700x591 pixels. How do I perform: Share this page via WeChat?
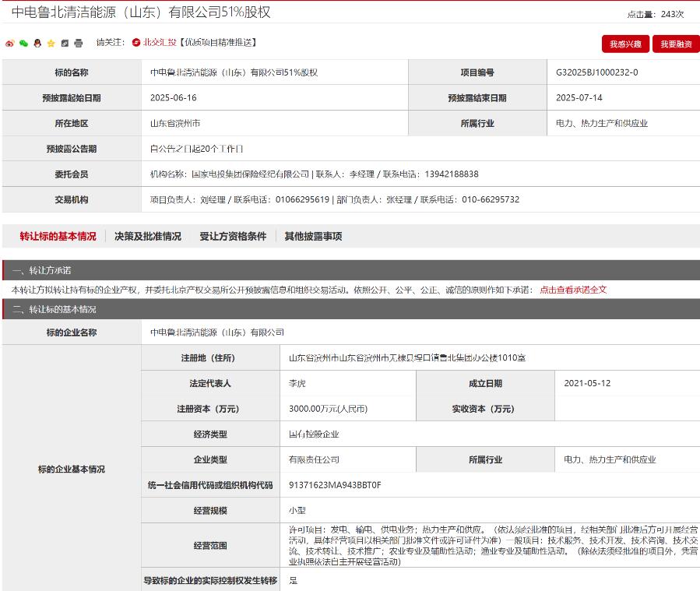pyautogui.click(x=23, y=44)
